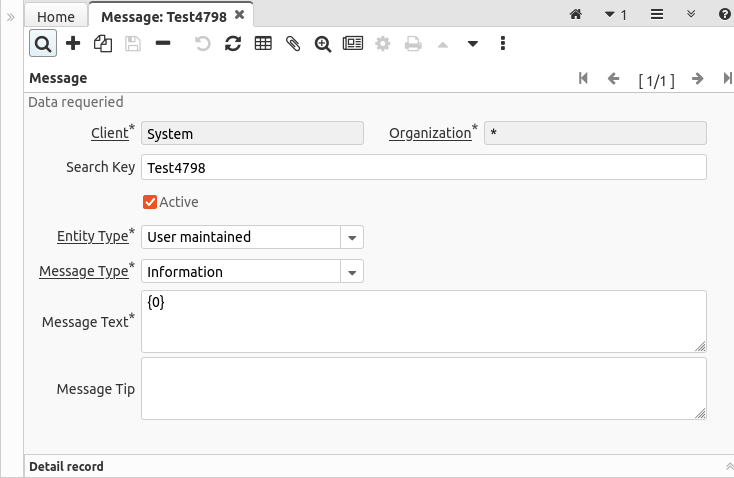734x478 pixels.
Task: Delete record using the minus icon
Action: coord(162,44)
